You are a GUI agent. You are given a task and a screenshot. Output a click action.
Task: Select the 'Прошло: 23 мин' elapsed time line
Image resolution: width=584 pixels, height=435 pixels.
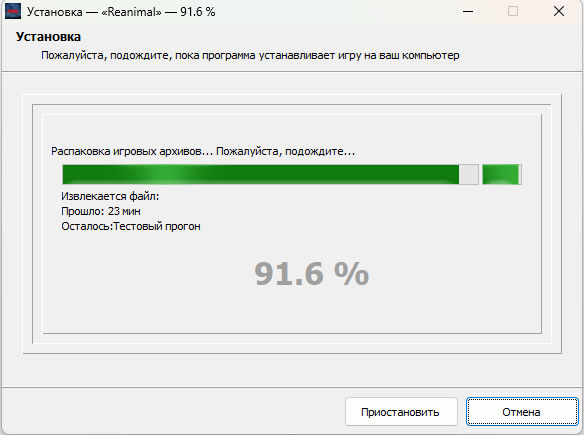pyautogui.click(x=101, y=211)
